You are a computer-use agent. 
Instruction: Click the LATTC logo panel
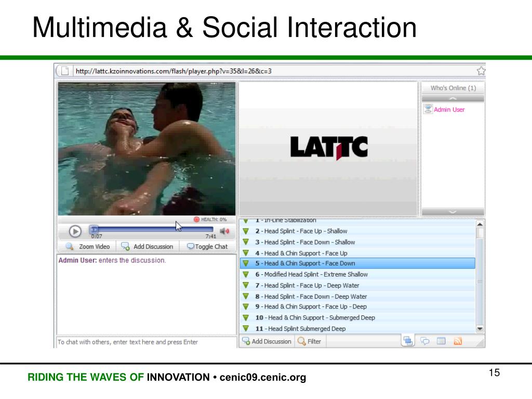coord(328,148)
